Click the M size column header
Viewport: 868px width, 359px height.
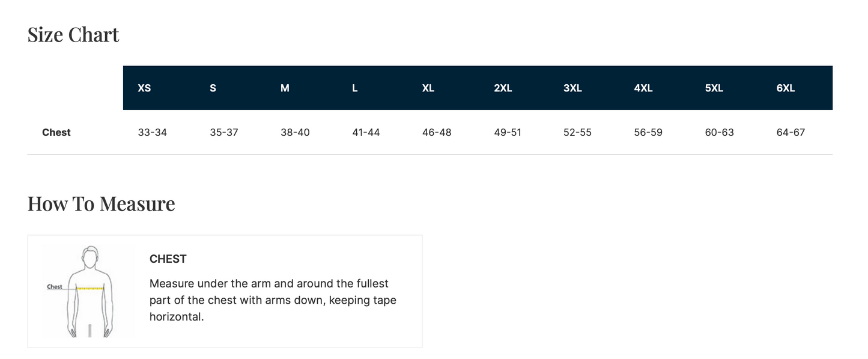point(285,88)
